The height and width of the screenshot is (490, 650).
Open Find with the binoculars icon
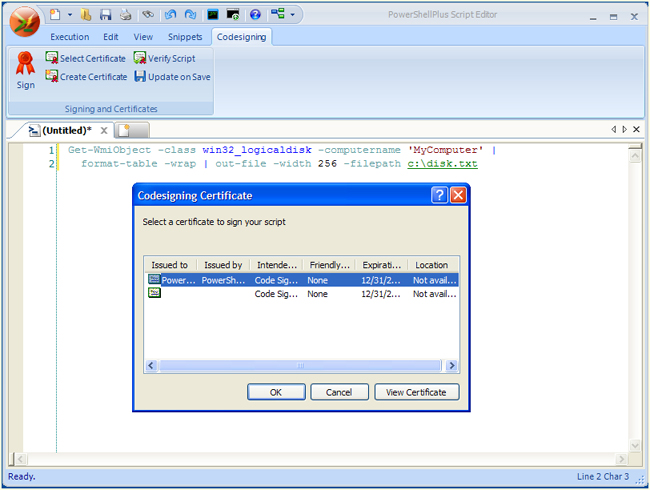pos(148,15)
